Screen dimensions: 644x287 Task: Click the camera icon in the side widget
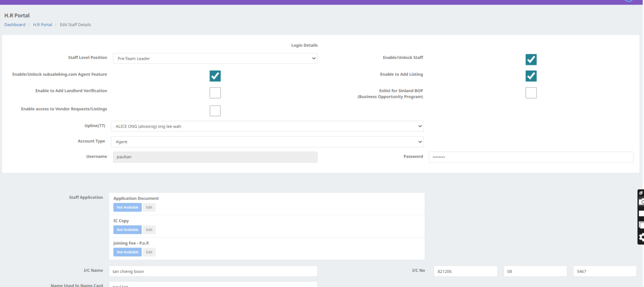[x=641, y=202]
